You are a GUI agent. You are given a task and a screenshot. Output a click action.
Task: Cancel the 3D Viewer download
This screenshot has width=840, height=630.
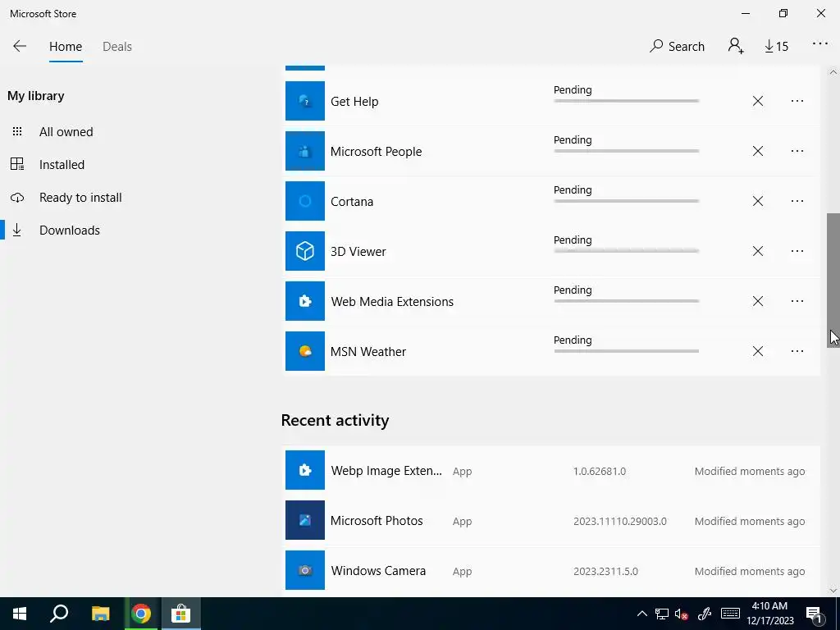coord(757,251)
